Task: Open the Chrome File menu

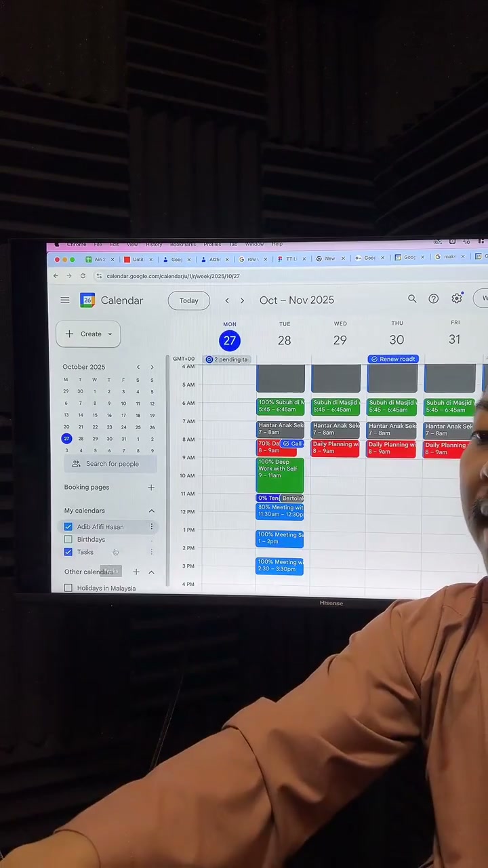Action: 98,244
